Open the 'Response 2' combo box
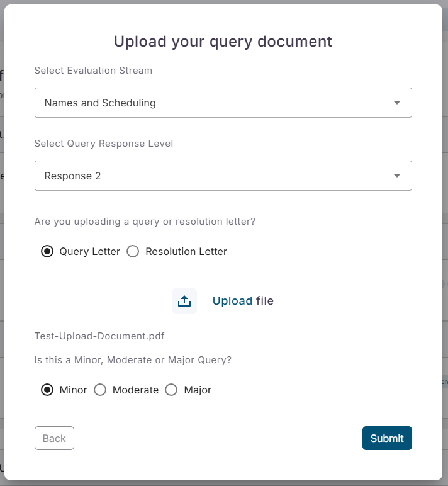 click(x=214, y=176)
